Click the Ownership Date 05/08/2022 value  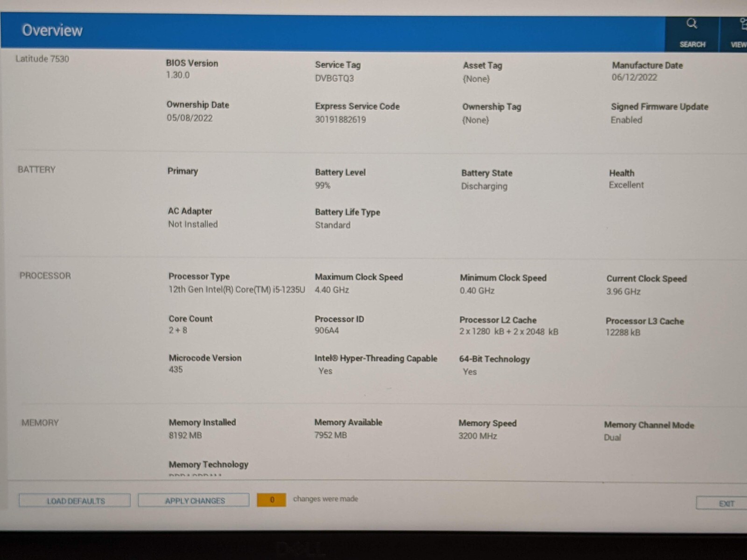click(190, 118)
